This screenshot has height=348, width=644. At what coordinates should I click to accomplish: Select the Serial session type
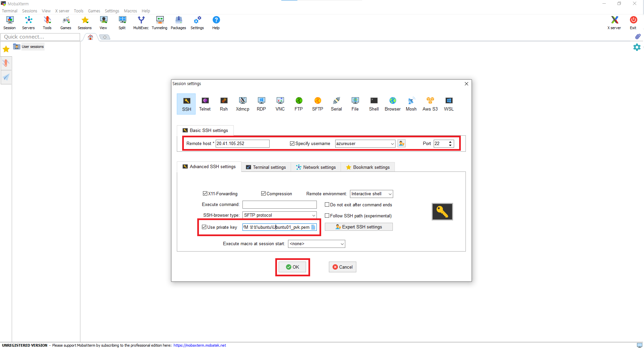pyautogui.click(x=336, y=104)
